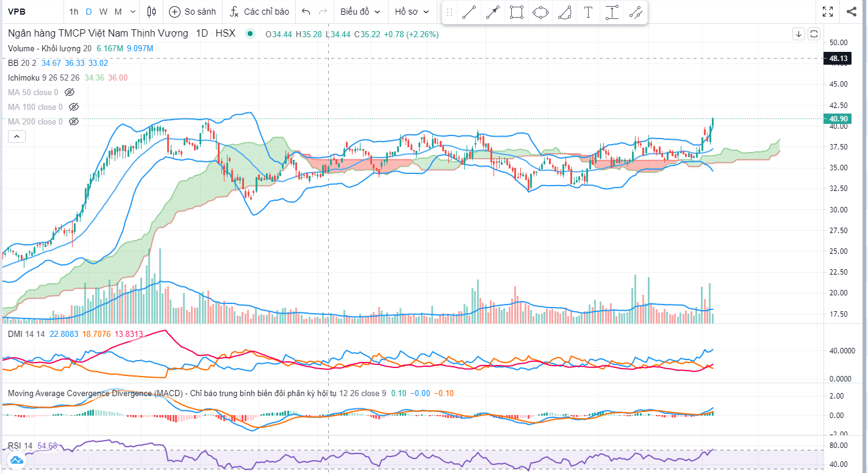Select the trend line drawing tool
868x473 pixels.
(x=469, y=12)
